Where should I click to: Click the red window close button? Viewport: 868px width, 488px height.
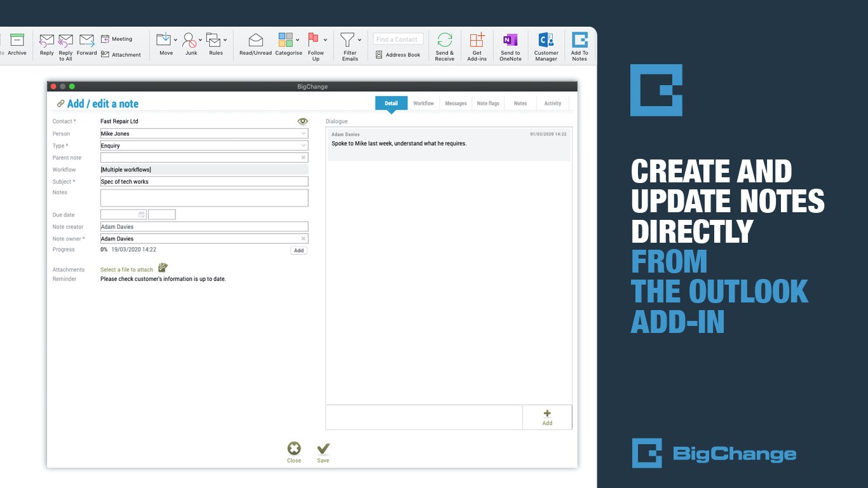point(53,86)
